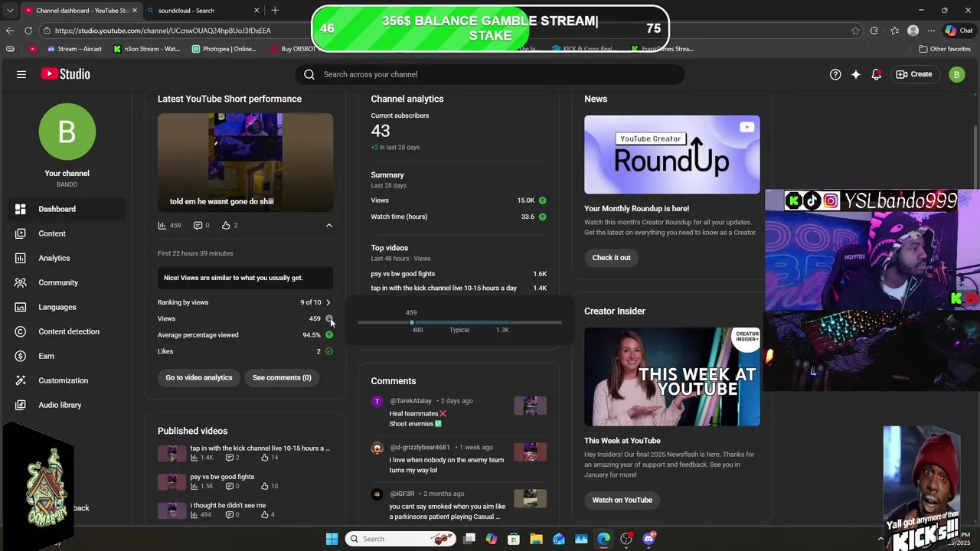This screenshot has height=551, width=980.
Task: Open Copilot Chat in the browser toolbar
Action: (x=959, y=31)
